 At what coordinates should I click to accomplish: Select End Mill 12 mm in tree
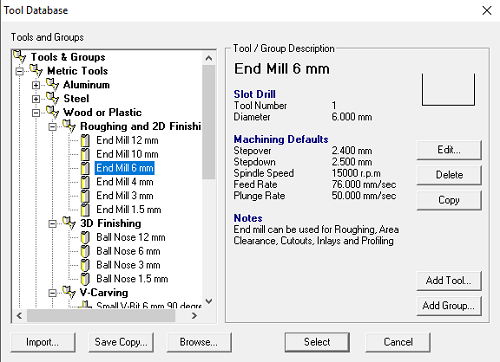click(127, 140)
